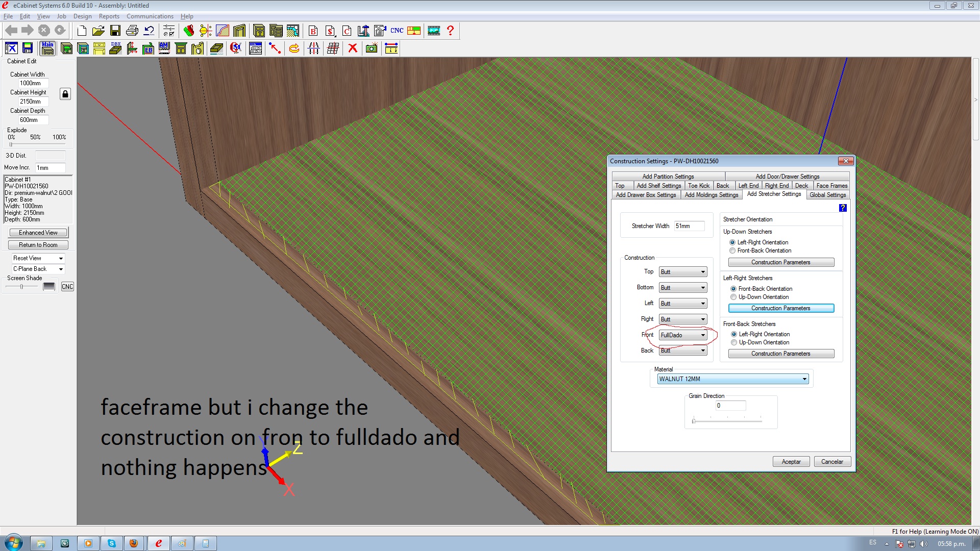Open the Front construction dropdown
The height and width of the screenshot is (551, 980).
pos(703,335)
